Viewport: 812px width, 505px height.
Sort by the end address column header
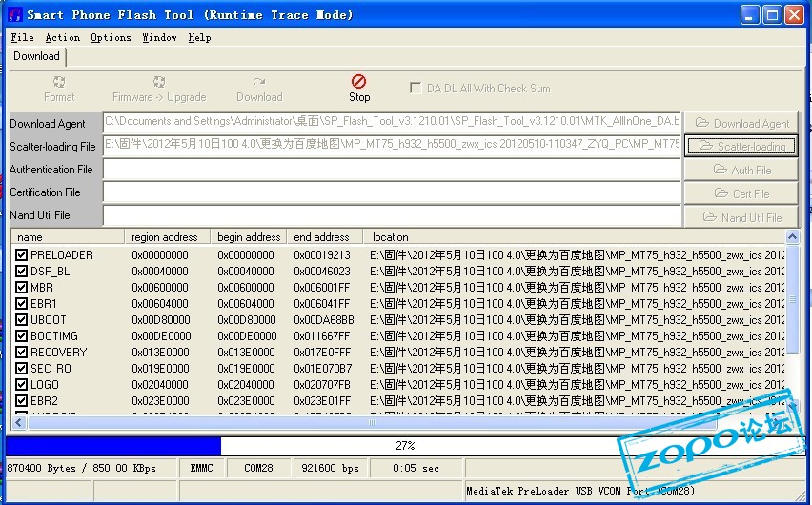[x=325, y=237]
